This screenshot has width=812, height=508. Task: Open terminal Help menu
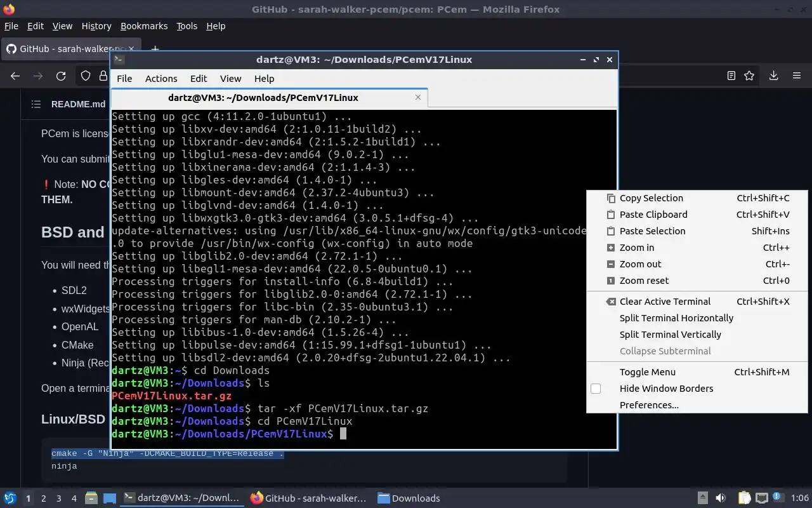tap(264, 78)
